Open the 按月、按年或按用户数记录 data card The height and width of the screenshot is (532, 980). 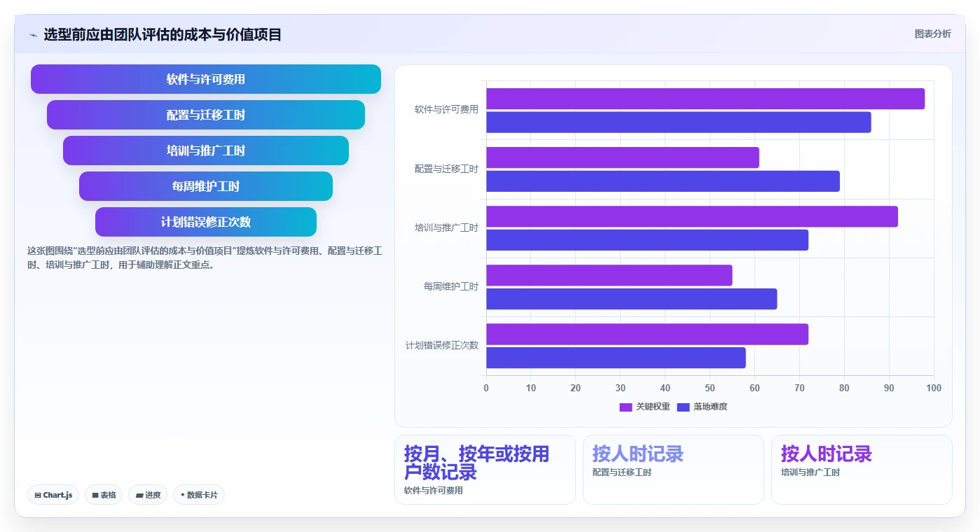485,470
